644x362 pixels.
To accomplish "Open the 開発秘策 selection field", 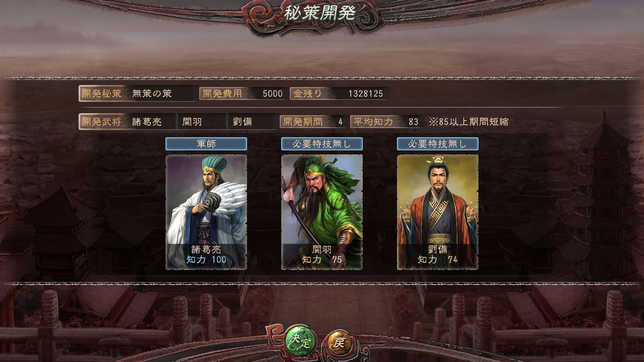I will (138, 94).
